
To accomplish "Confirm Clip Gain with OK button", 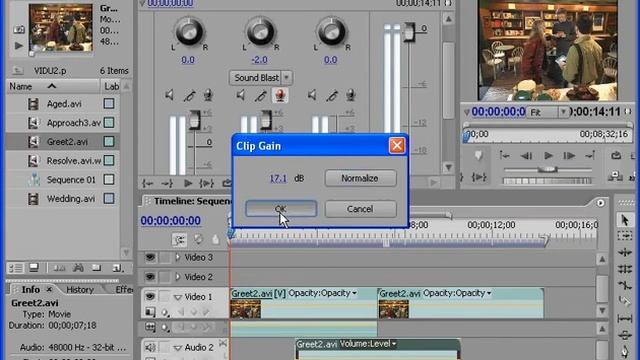I will pyautogui.click(x=281, y=209).
